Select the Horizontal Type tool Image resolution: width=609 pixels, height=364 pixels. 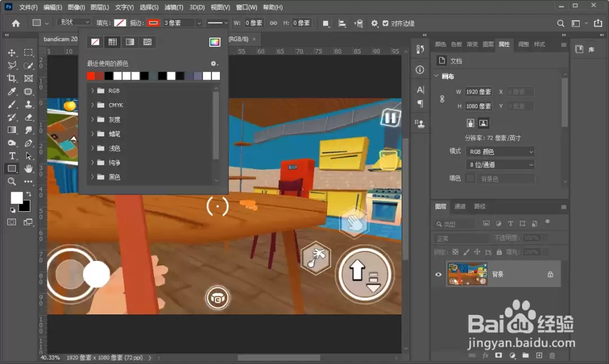(x=12, y=156)
